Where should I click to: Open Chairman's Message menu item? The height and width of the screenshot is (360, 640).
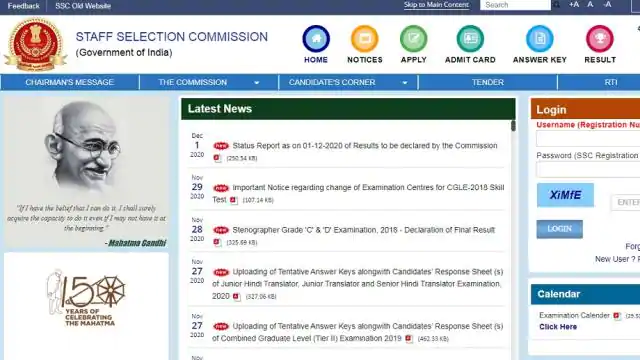click(69, 82)
